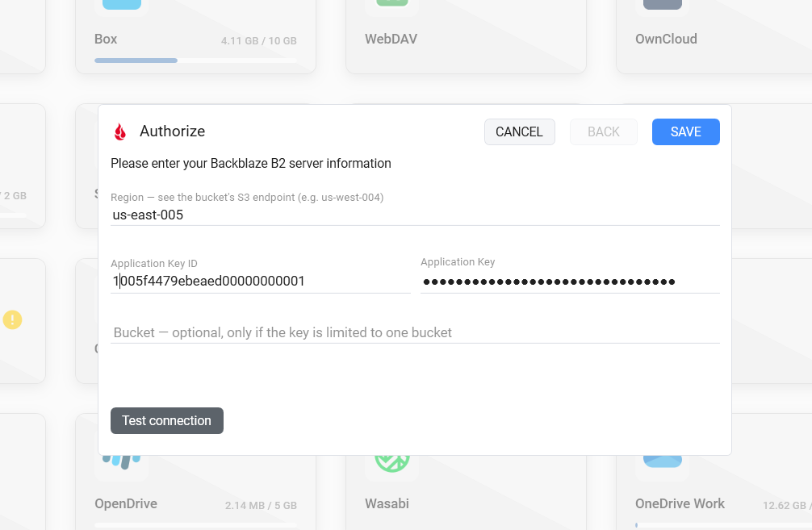Click the WebDAV service icon
The image size is (812, 530).
coord(392,3)
